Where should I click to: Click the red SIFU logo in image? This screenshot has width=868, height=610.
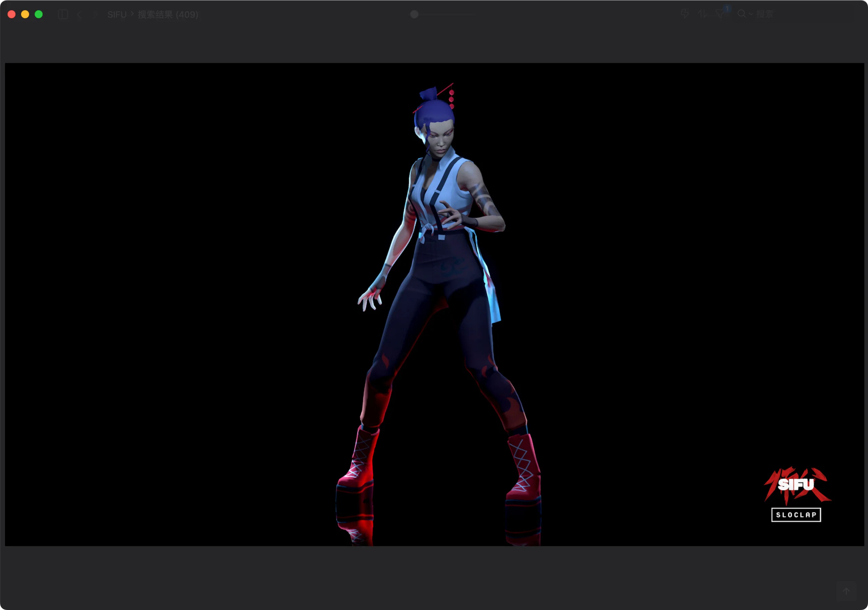point(796,485)
